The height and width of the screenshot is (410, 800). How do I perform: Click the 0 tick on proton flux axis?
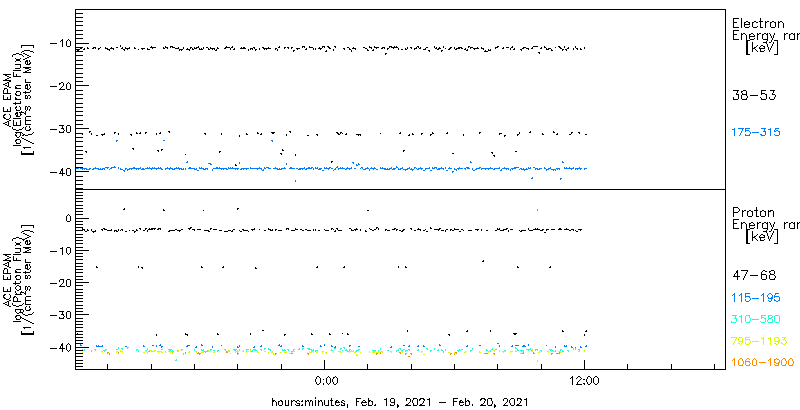(x=70, y=218)
